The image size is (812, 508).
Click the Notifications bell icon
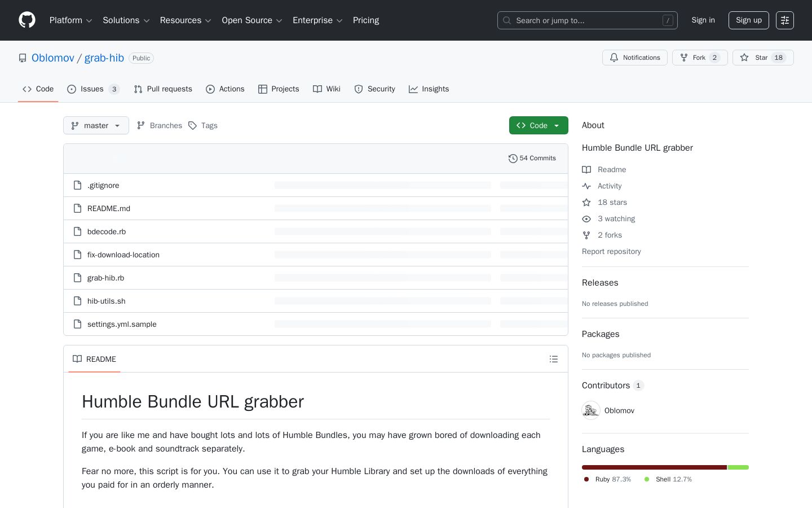pos(614,58)
